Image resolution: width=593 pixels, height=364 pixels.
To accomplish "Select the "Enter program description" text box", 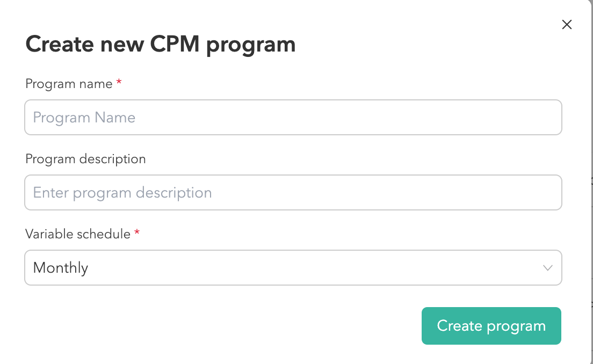I will pos(293,192).
